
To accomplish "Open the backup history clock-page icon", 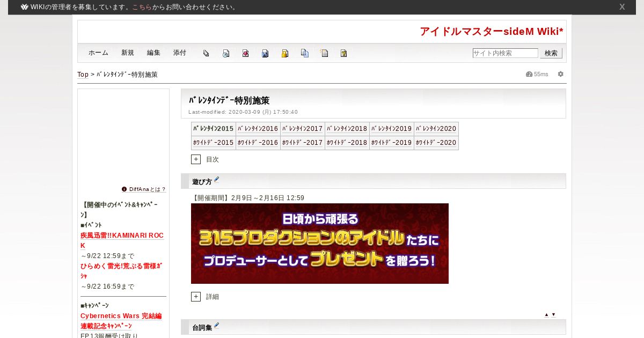I will pyautogui.click(x=226, y=53).
